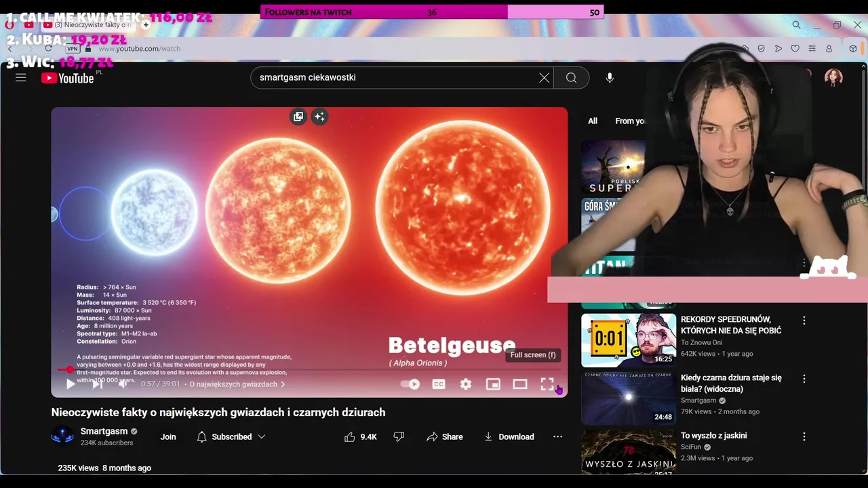
Task: Click the sparkle AI icon above the video
Action: click(x=319, y=117)
